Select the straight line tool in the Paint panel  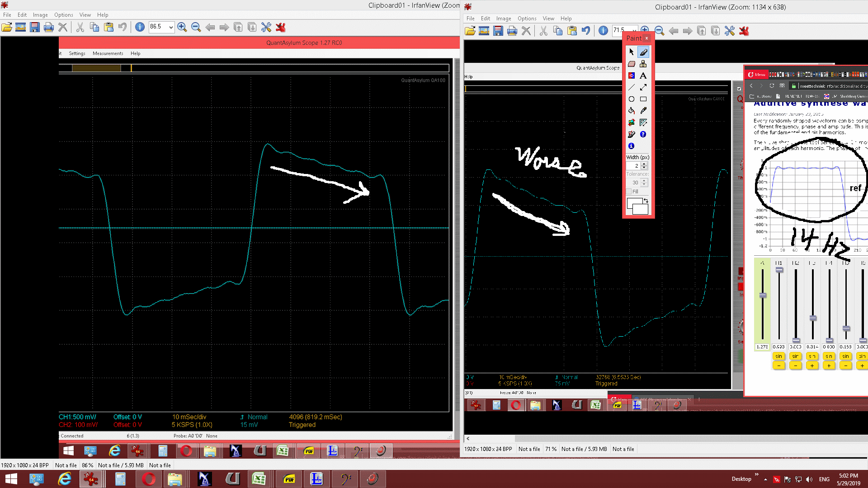[x=632, y=87]
